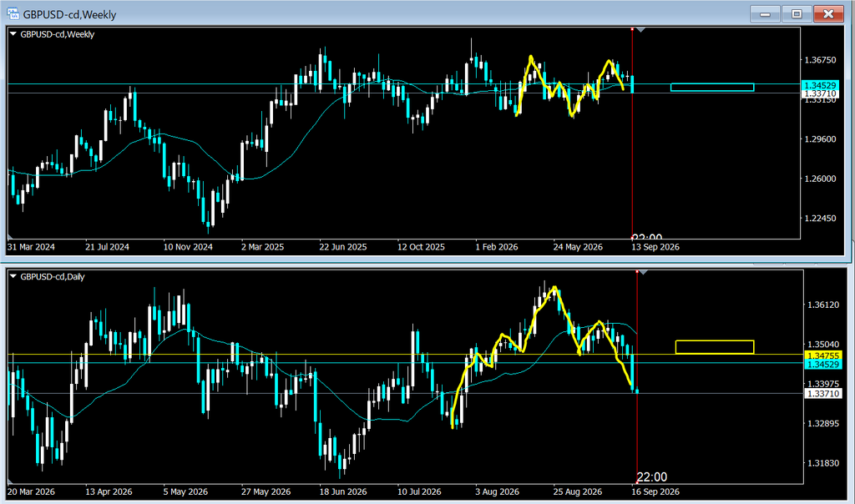
Task: Click the GBPUSD-cd chart icon in title bar
Action: coord(13,13)
